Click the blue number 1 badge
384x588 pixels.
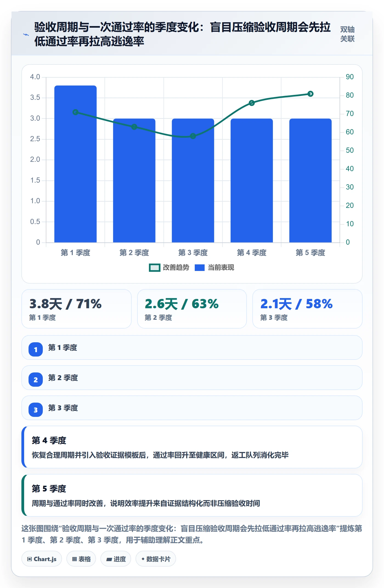click(x=36, y=349)
